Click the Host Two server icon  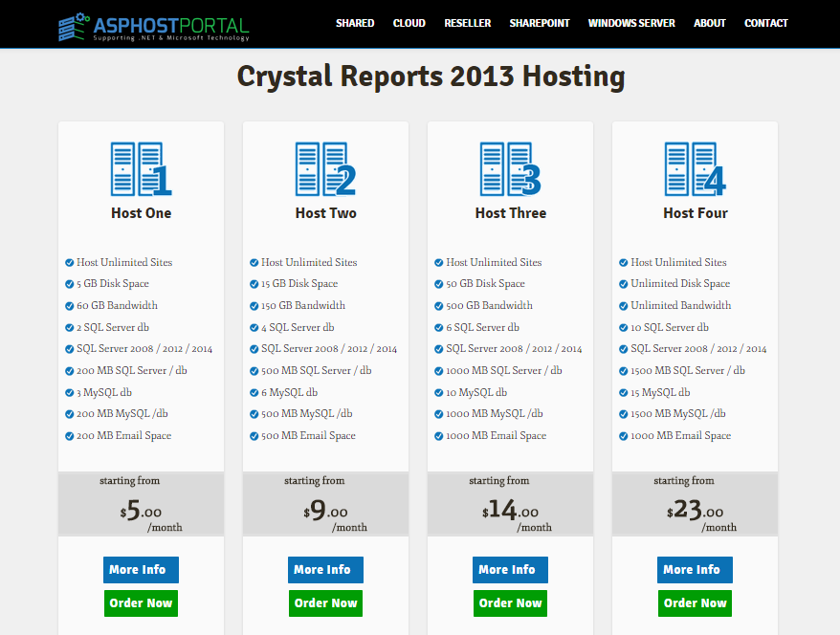[x=325, y=169]
